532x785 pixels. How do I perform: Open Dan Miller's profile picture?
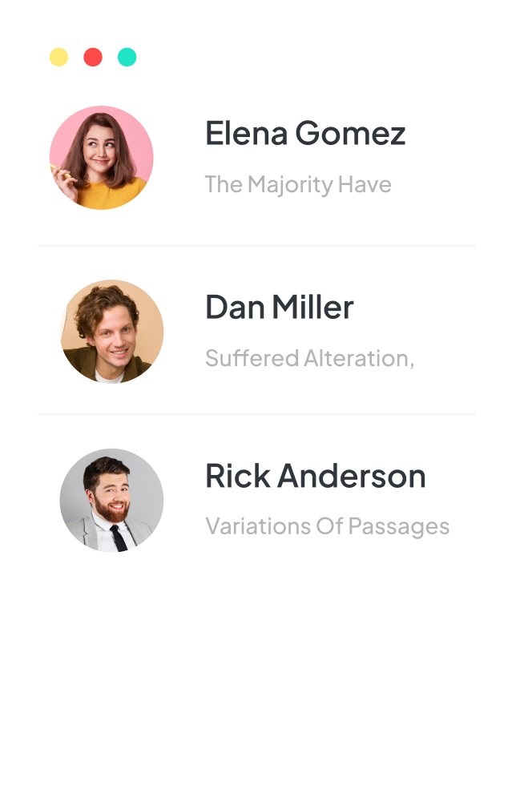tap(111, 331)
